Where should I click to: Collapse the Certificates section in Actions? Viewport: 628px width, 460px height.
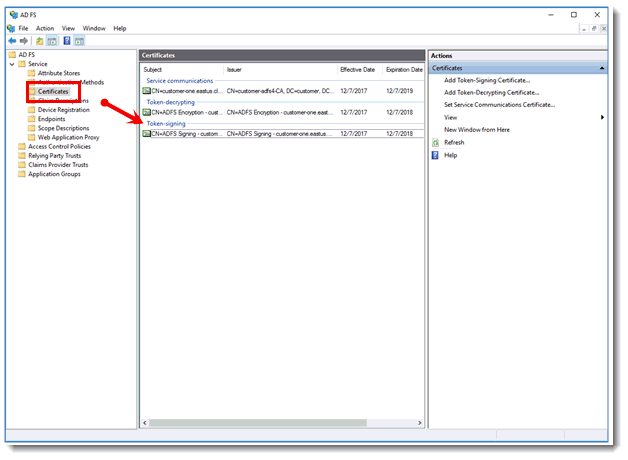point(603,67)
